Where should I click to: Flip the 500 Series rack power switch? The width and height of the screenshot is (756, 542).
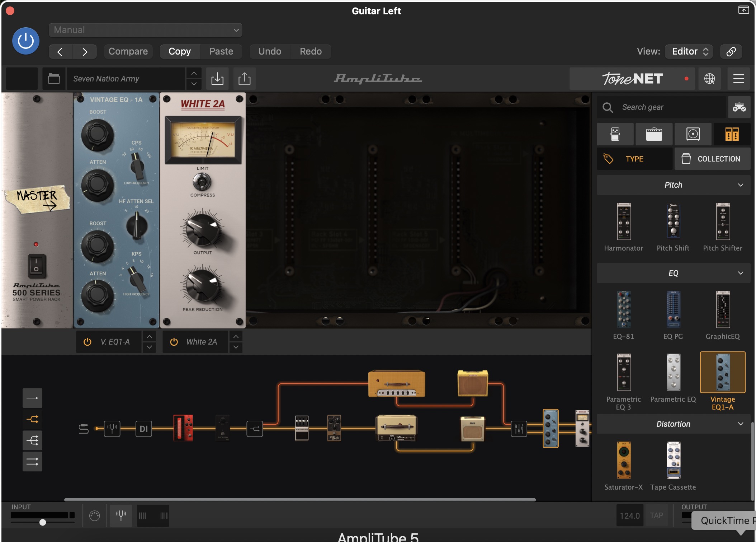[36, 266]
